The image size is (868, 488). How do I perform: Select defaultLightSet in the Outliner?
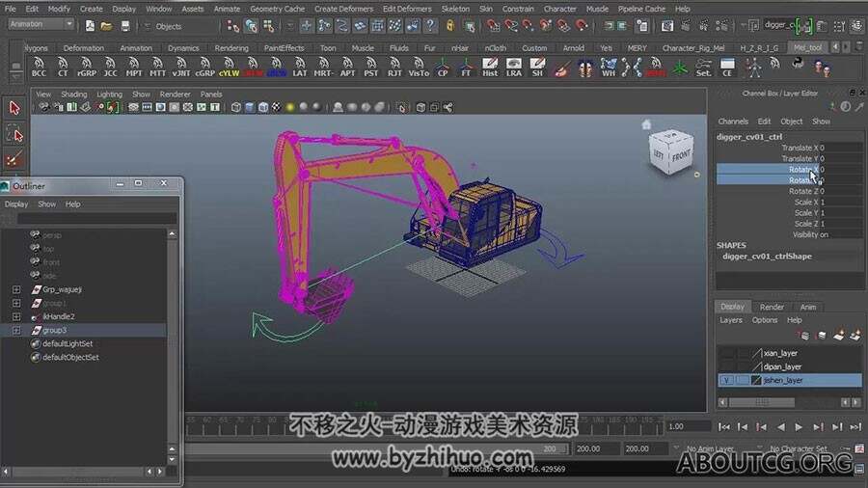68,343
